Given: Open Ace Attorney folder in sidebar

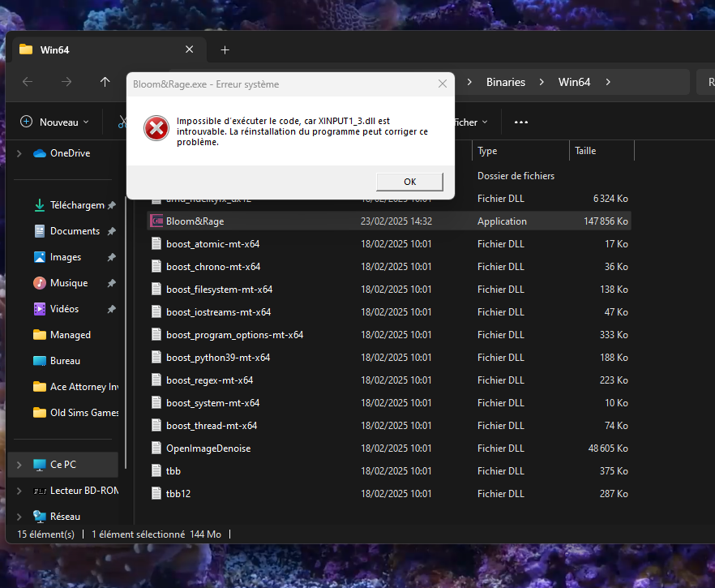Looking at the screenshot, I should [x=75, y=387].
